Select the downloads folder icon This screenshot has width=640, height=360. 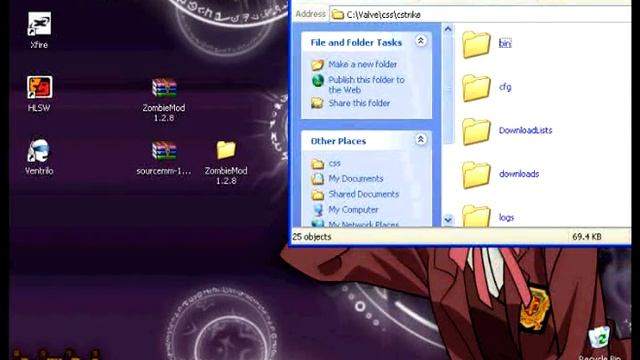coord(476,175)
